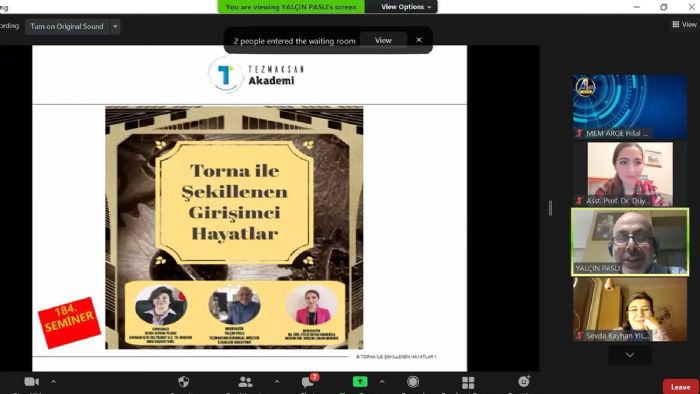Click the red Leave button
This screenshot has width=700, height=394.
(x=680, y=387)
